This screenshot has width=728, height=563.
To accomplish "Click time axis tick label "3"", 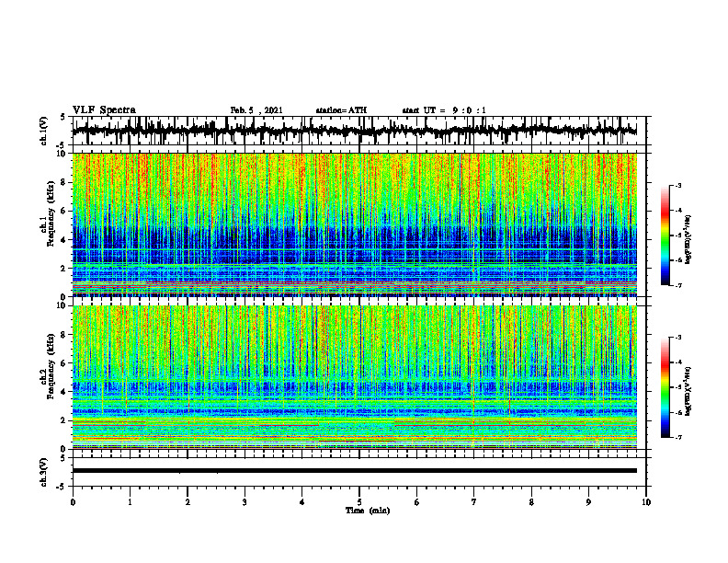I will pyautogui.click(x=245, y=502).
